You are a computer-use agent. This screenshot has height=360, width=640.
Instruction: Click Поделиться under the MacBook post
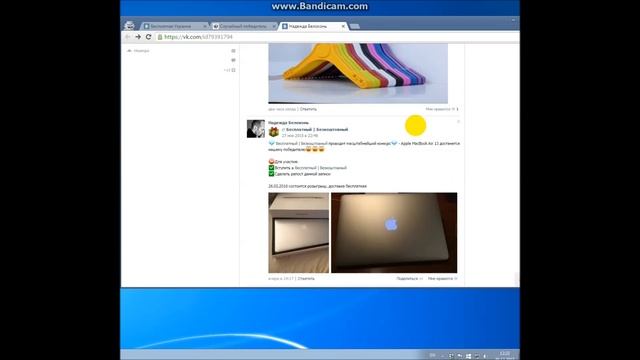pyautogui.click(x=409, y=278)
